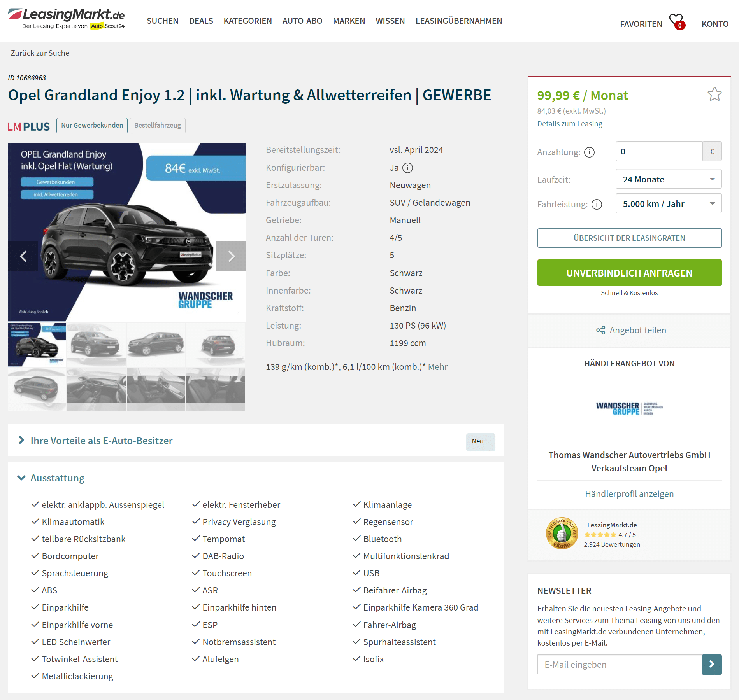
Task: Go back via Zurück zur Suche
Action: point(40,53)
